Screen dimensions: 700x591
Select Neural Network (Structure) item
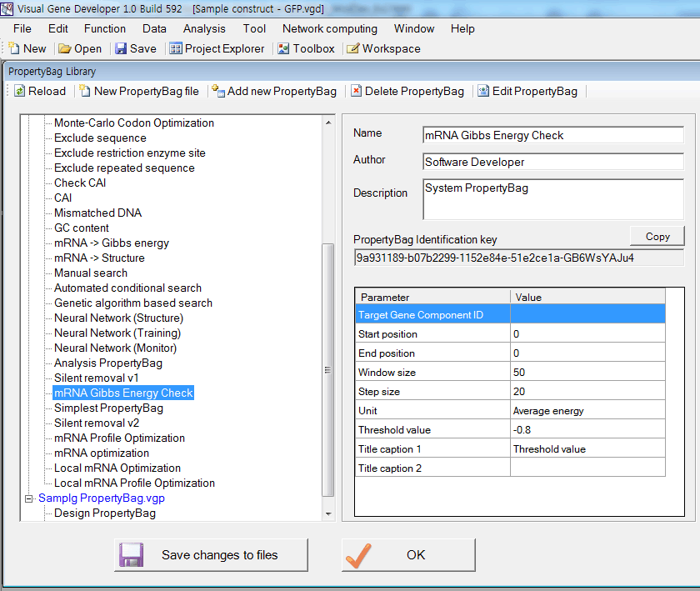(x=118, y=318)
